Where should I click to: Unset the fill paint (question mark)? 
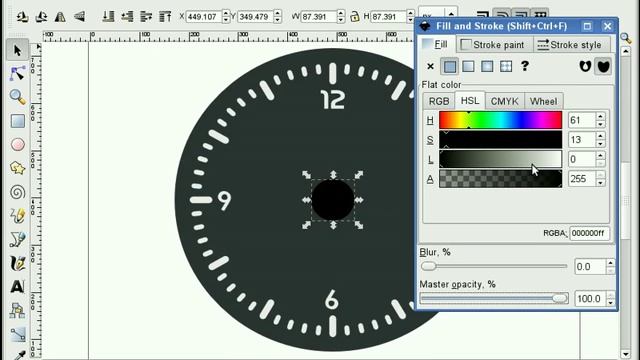[x=524, y=66]
